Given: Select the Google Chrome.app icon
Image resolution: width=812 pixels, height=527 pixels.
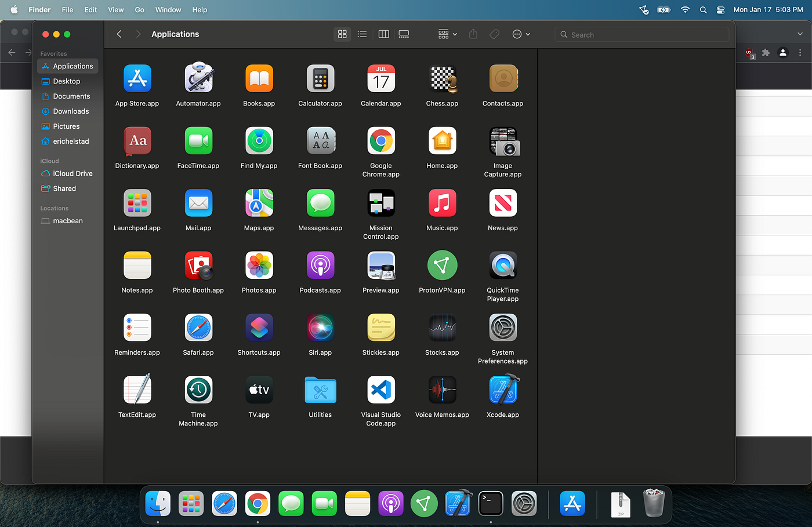Looking at the screenshot, I should [x=381, y=140].
